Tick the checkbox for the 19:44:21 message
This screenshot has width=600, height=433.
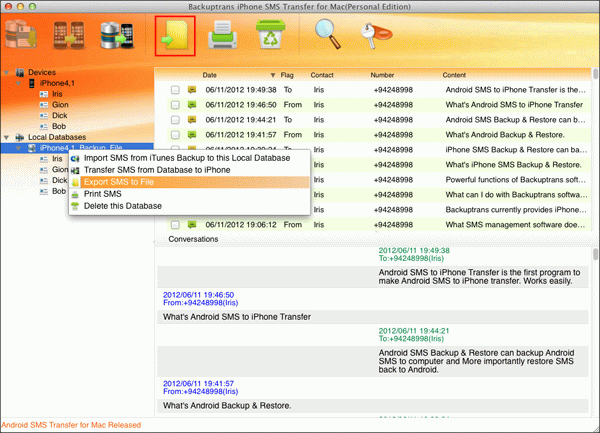pos(175,120)
